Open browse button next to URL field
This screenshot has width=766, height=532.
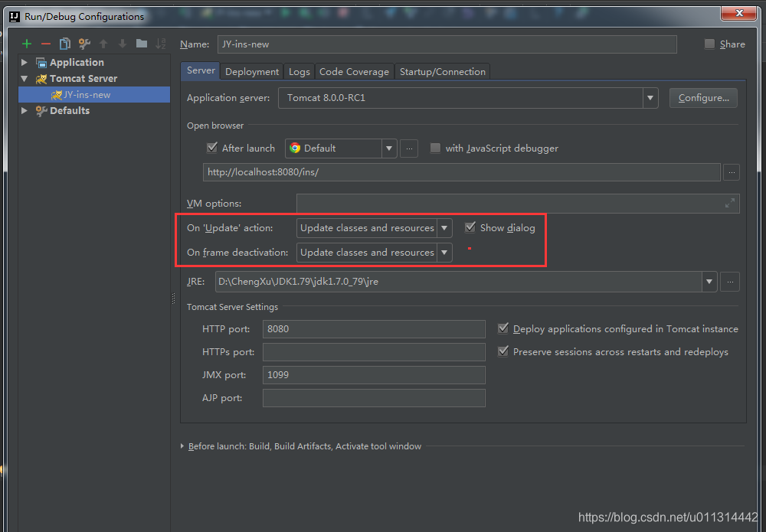click(x=732, y=172)
